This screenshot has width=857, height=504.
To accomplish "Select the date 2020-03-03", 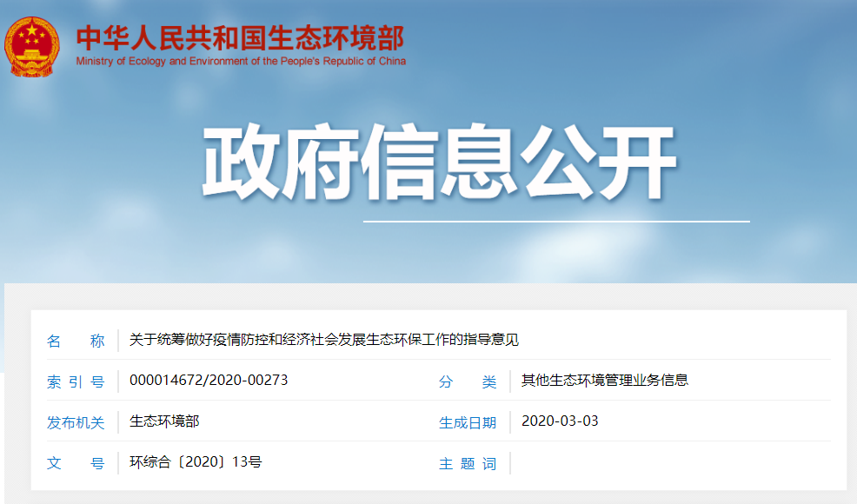I will point(560,421).
